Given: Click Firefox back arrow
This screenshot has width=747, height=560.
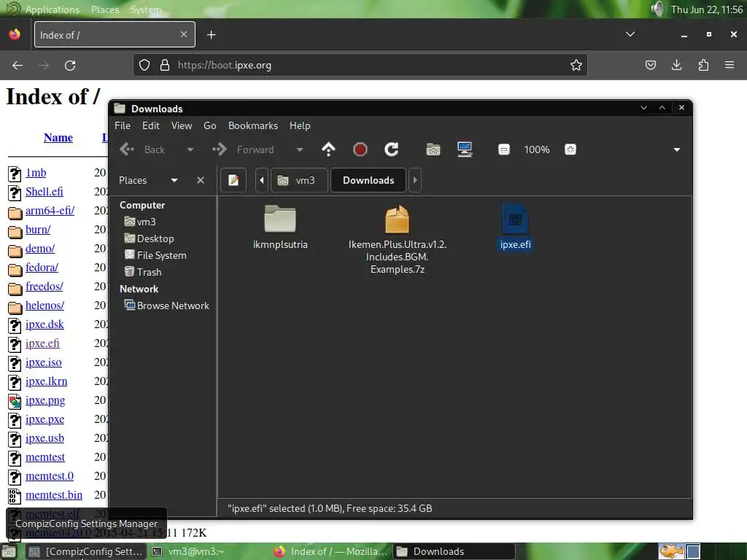Looking at the screenshot, I should [x=18, y=65].
